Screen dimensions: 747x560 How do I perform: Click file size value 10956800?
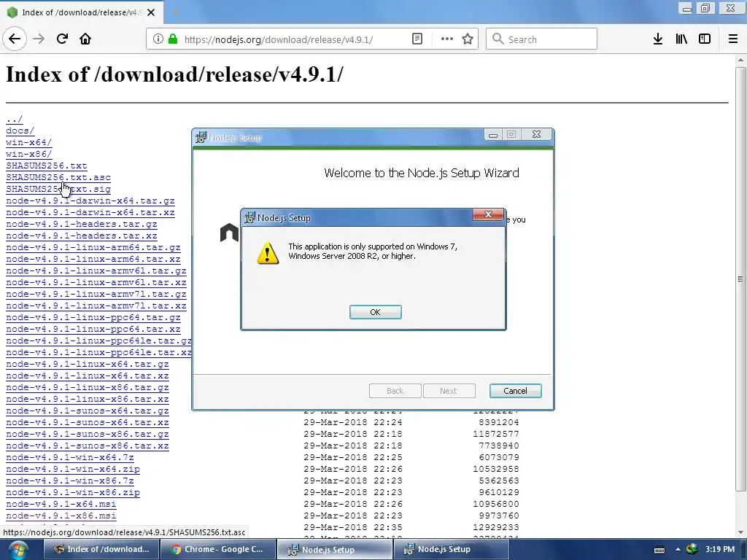[495, 504]
